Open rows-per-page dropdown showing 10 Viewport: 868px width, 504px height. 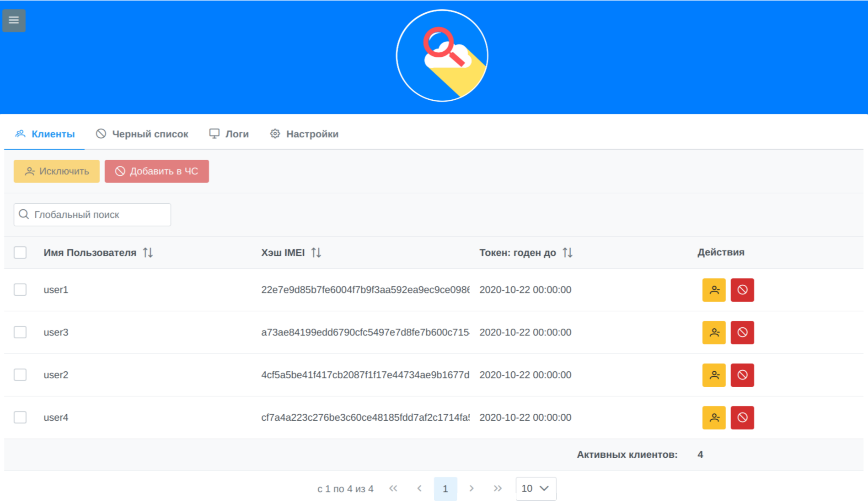tap(536, 488)
